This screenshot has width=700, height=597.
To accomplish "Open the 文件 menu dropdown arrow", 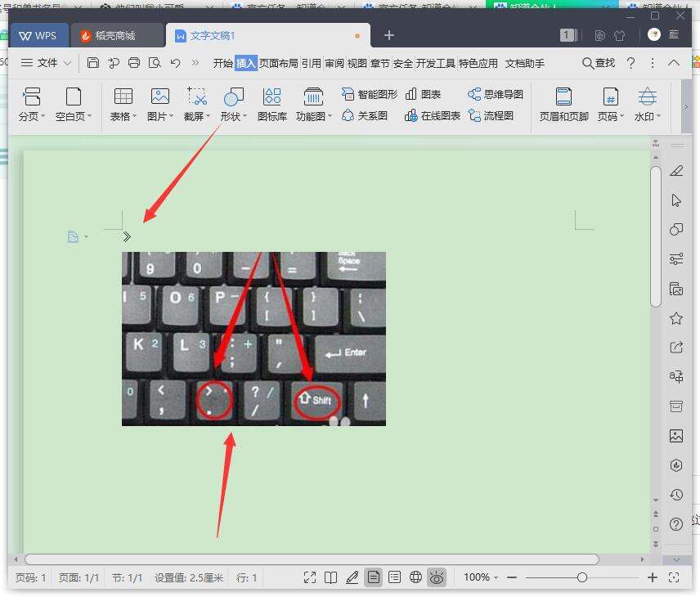I will click(67, 63).
